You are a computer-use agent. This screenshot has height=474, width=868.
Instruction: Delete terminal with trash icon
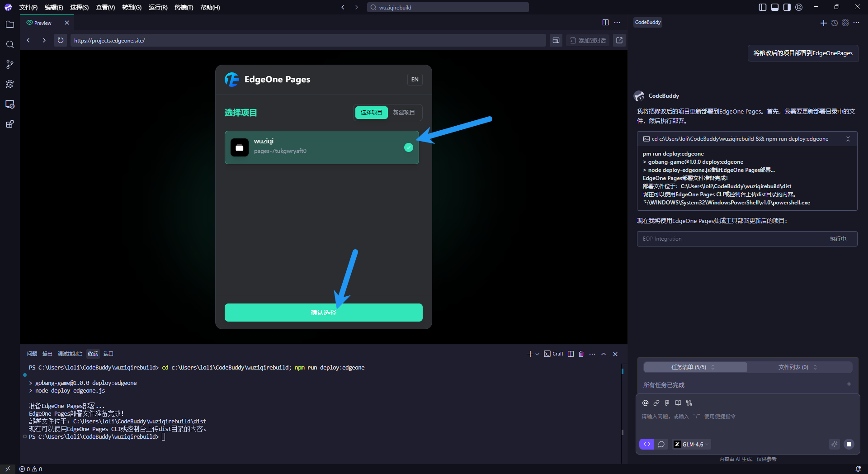(581, 354)
